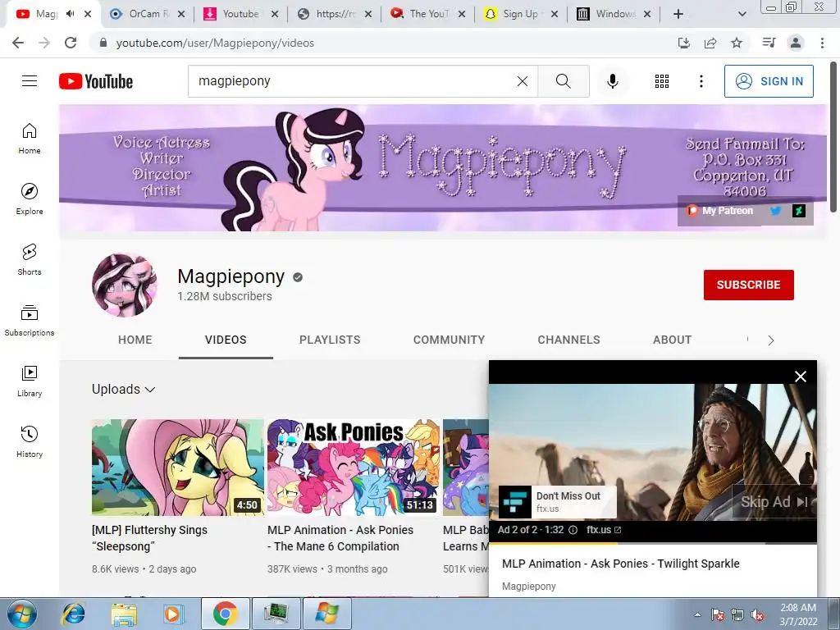The height and width of the screenshot is (630, 840).
Task: Switch to the Windows browser tab
Action: (612, 14)
